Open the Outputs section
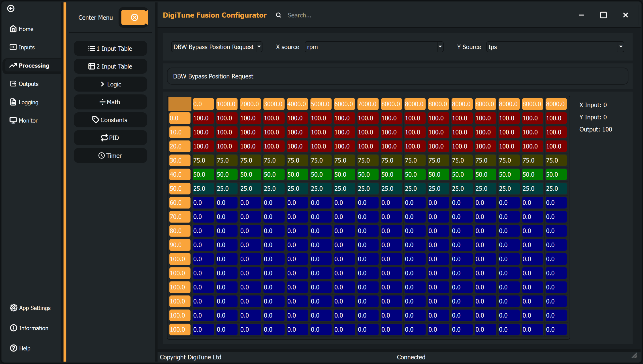 (x=24, y=84)
